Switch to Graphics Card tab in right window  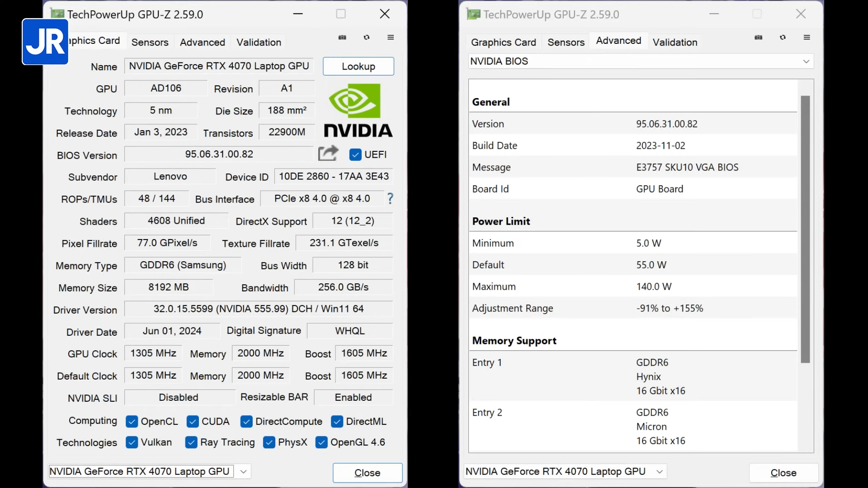(503, 42)
